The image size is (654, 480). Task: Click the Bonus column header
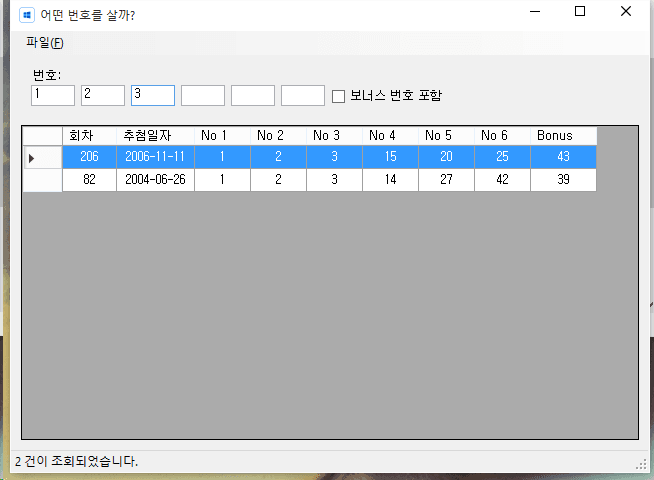pos(563,136)
